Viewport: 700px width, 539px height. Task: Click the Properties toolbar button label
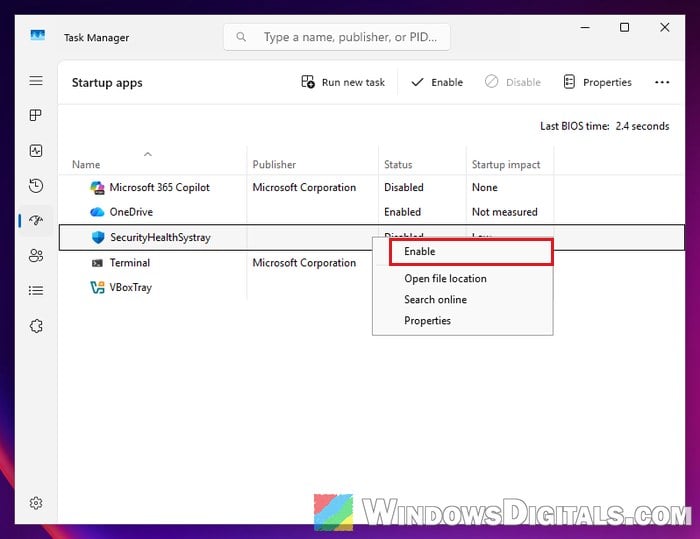tap(607, 83)
